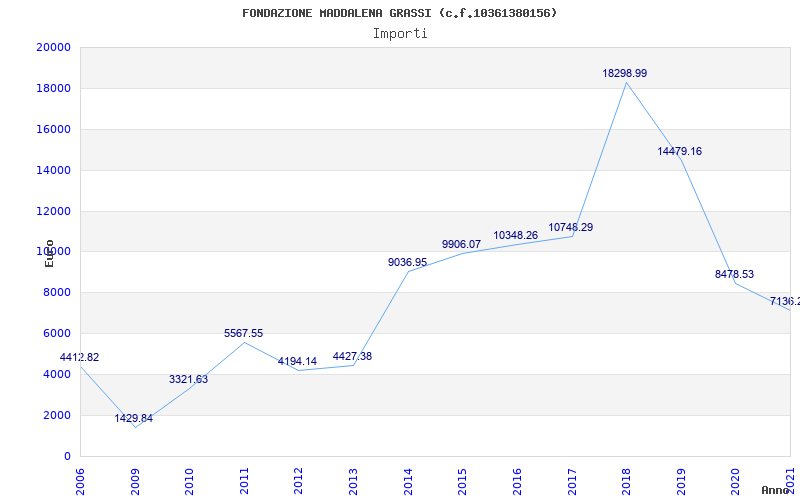Click the 2015 x-axis year label
This screenshot has width=800, height=500.
click(463, 482)
